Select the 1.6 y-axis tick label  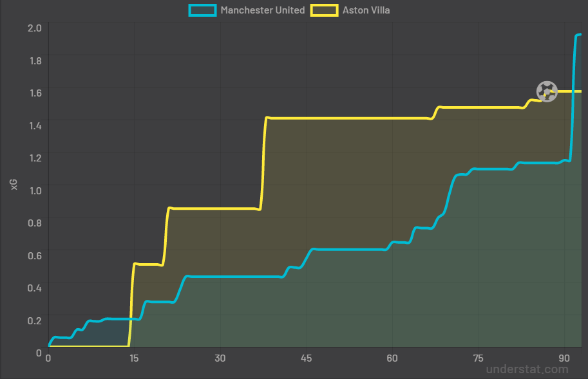(x=34, y=93)
